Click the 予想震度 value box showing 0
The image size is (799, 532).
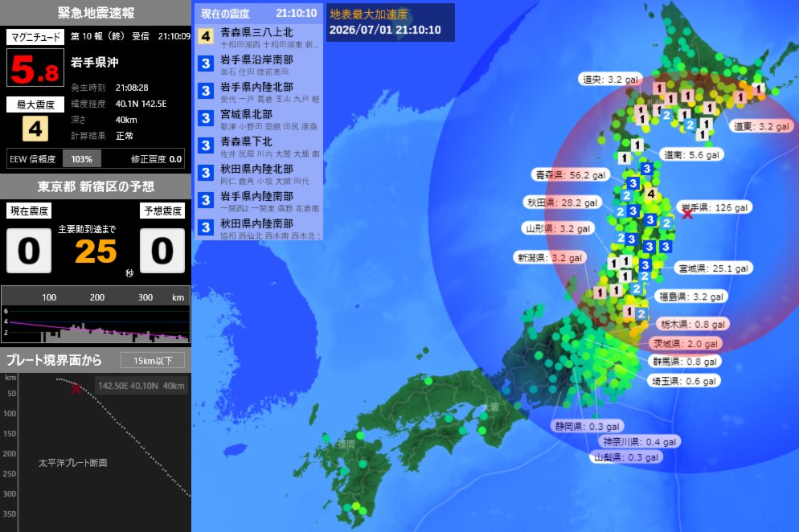point(162,251)
